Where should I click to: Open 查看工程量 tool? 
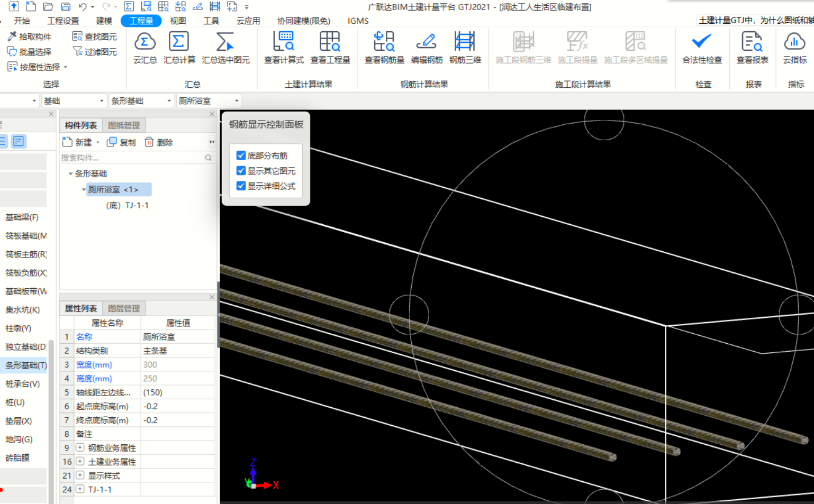tap(330, 48)
